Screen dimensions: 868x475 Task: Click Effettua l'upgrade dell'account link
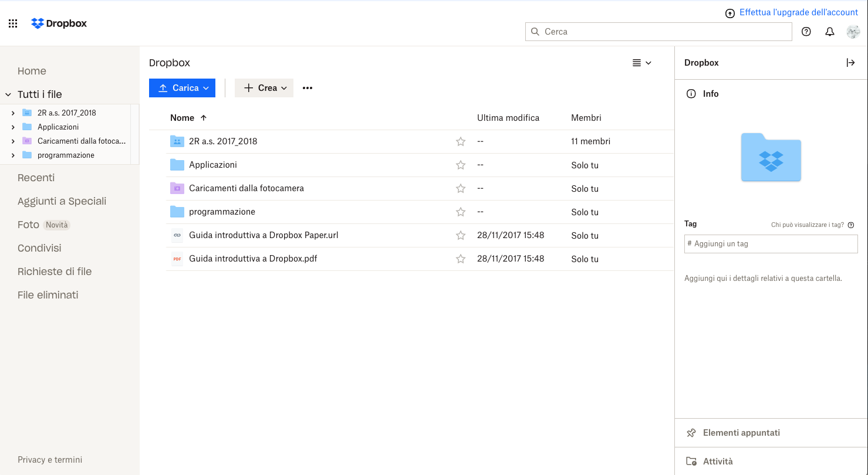click(x=799, y=12)
